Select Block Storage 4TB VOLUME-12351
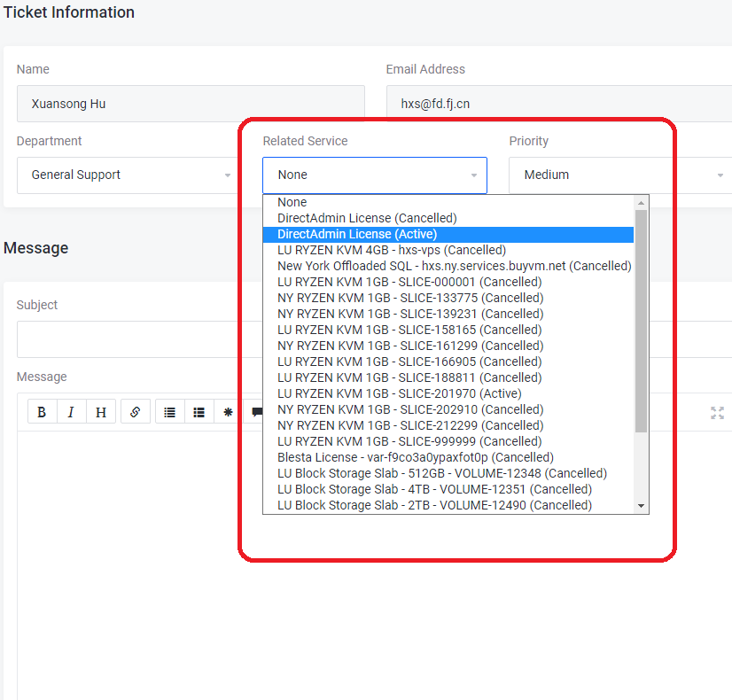 click(448, 489)
